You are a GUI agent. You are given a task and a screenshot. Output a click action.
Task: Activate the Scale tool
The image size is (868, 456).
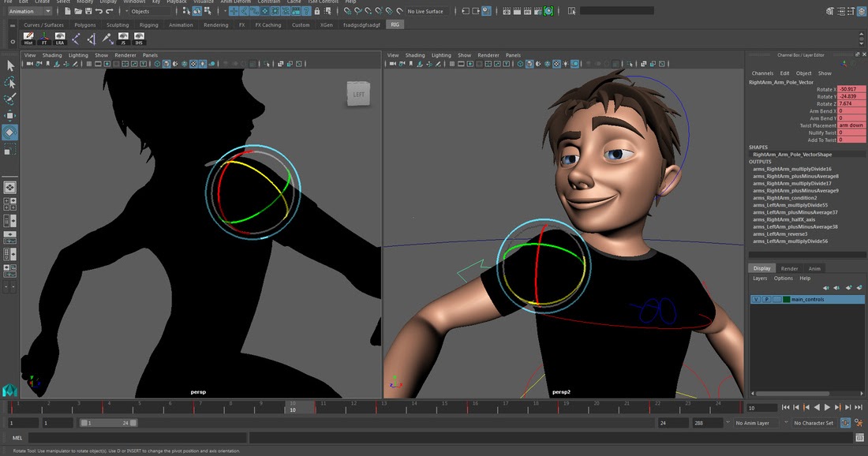point(10,149)
